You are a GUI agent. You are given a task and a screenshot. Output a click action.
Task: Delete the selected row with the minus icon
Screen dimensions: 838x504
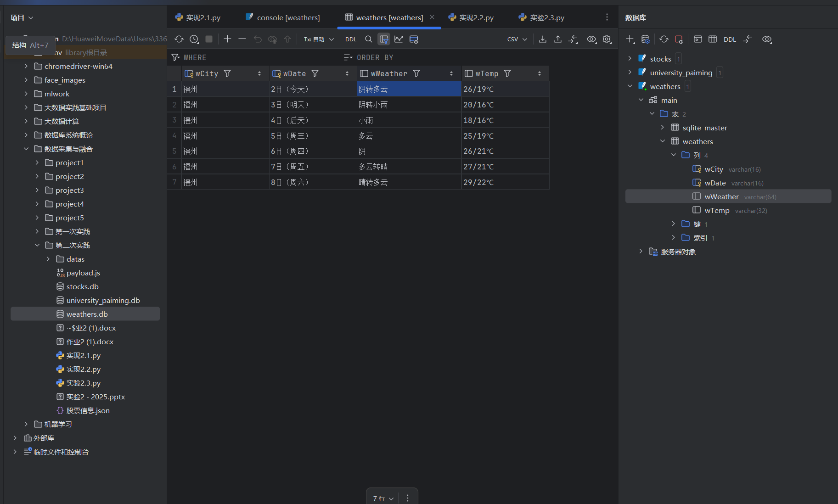[x=242, y=39]
